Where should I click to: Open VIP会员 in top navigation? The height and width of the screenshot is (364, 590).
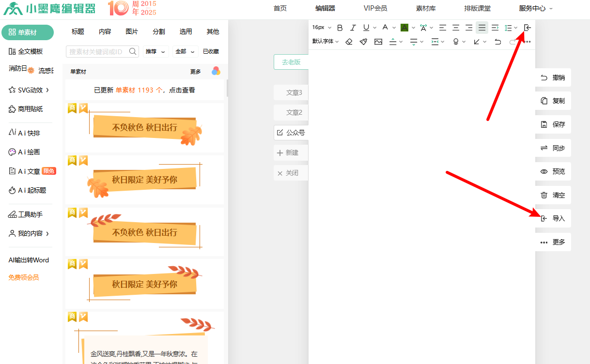375,8
